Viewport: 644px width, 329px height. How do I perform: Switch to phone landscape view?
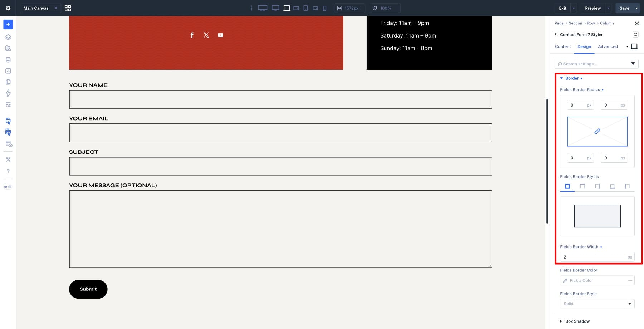tap(315, 8)
